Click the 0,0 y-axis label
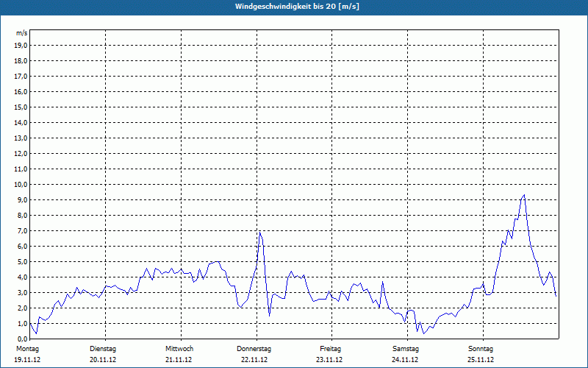Viewport: 588px width, 368px height. [x=23, y=339]
